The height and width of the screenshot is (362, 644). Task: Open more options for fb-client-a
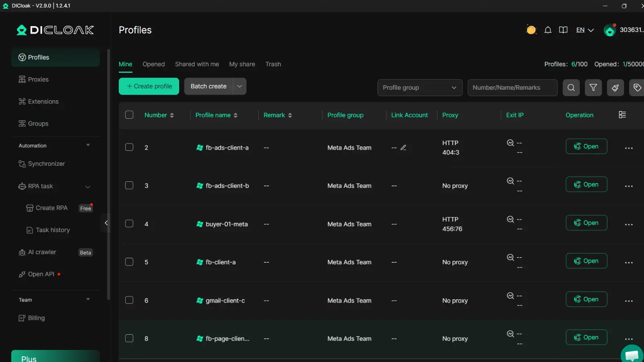(629, 263)
